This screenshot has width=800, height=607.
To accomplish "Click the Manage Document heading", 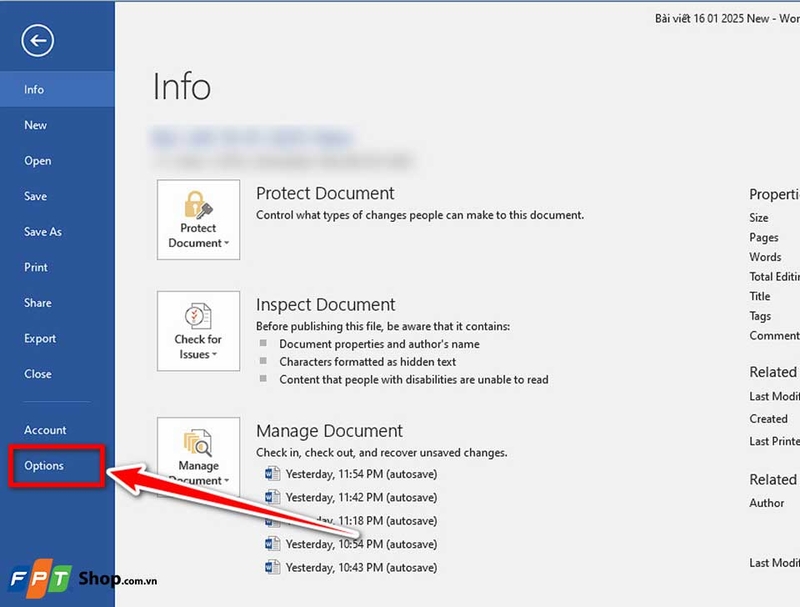I will (329, 431).
